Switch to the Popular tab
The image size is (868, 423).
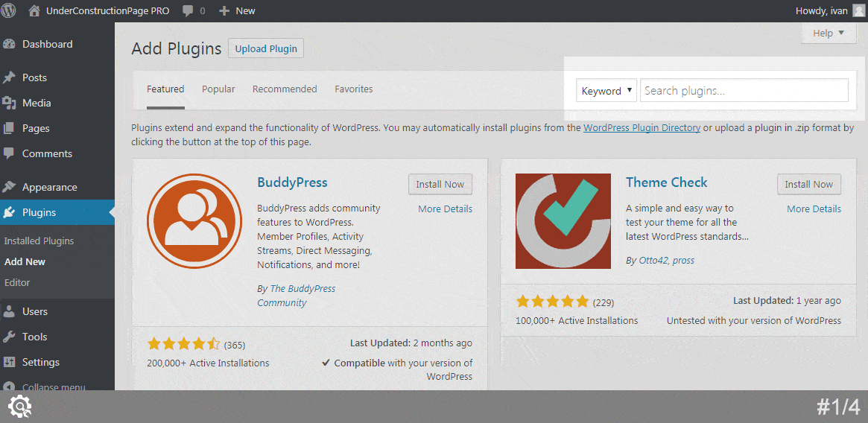(x=218, y=89)
